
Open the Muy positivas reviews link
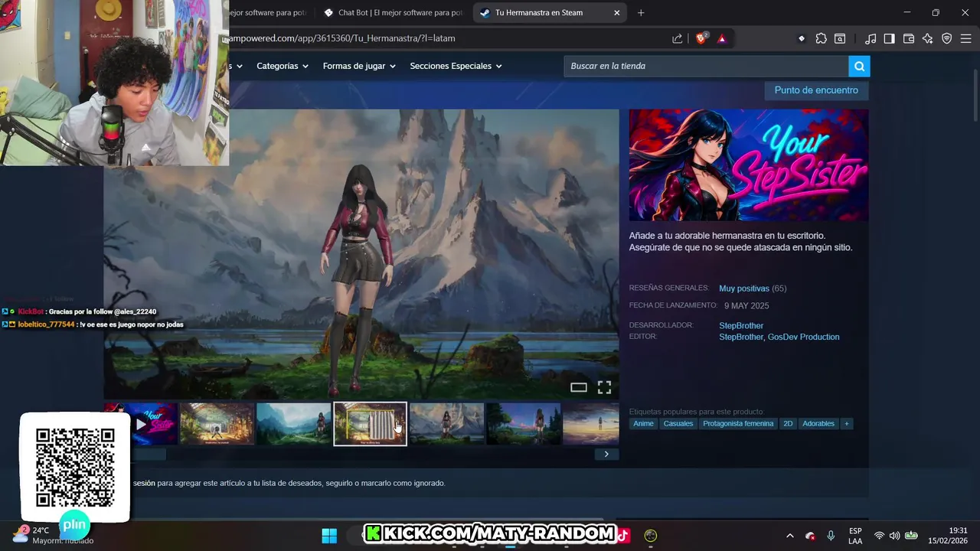pyautogui.click(x=743, y=289)
